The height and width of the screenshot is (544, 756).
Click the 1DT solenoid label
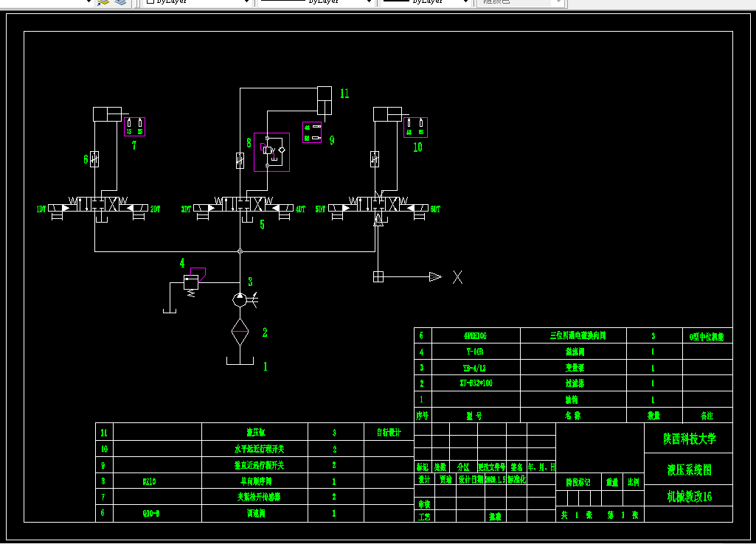[x=41, y=209]
